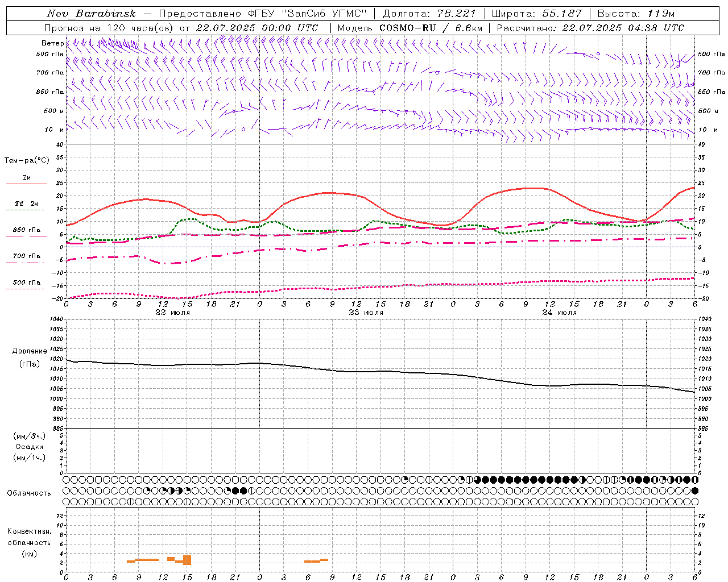Select the 'Модель COSMO-RU / 6.6км' text

point(410,28)
